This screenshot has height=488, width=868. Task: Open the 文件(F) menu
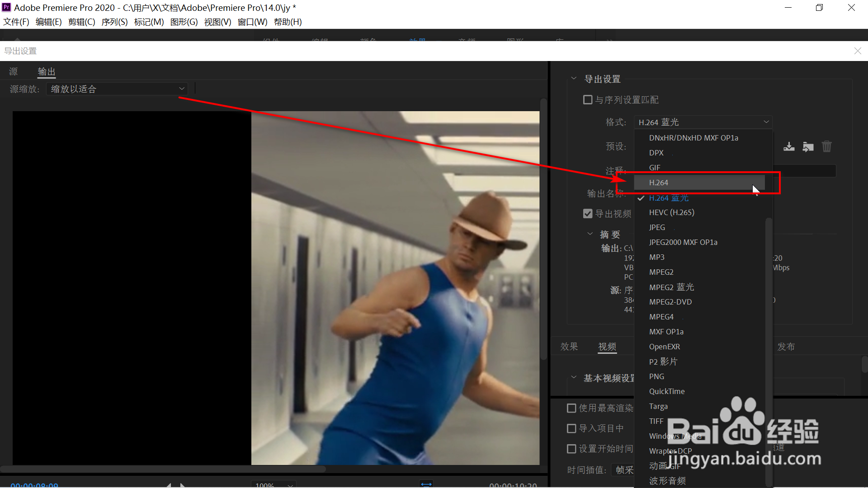16,22
